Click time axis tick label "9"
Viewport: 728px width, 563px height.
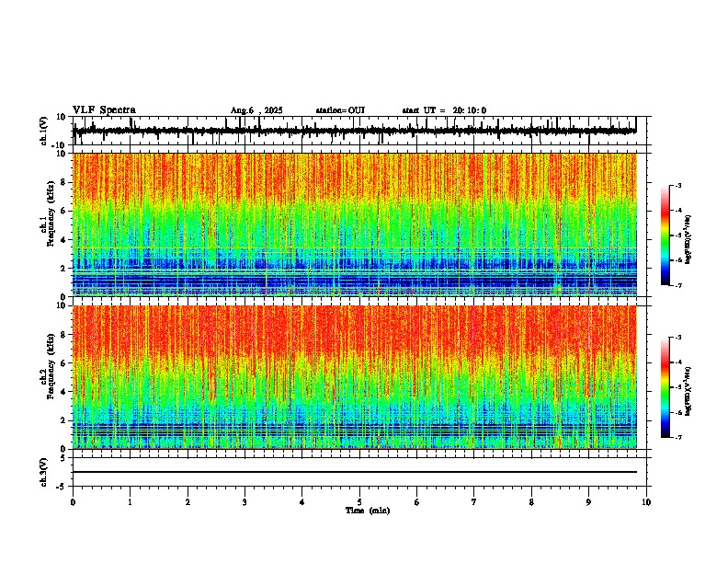click(588, 502)
